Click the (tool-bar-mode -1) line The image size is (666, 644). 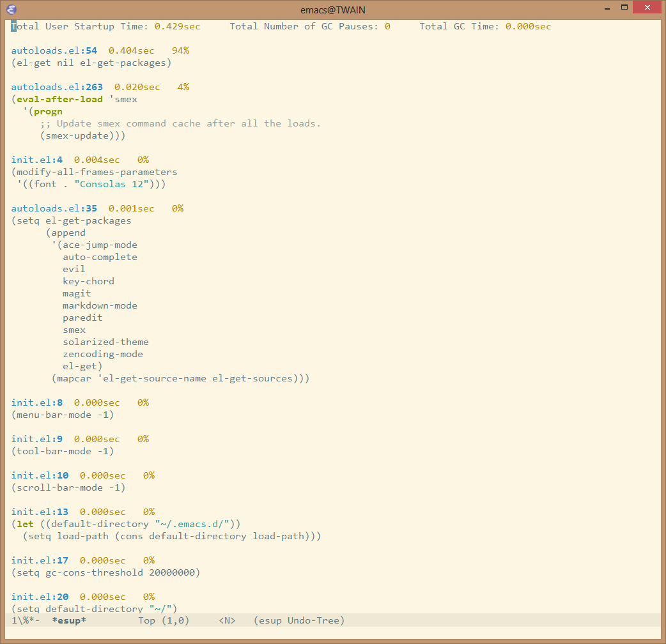tap(63, 452)
